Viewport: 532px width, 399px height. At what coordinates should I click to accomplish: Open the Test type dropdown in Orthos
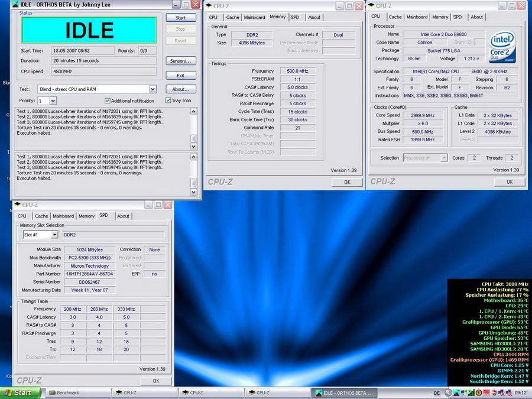click(x=153, y=89)
